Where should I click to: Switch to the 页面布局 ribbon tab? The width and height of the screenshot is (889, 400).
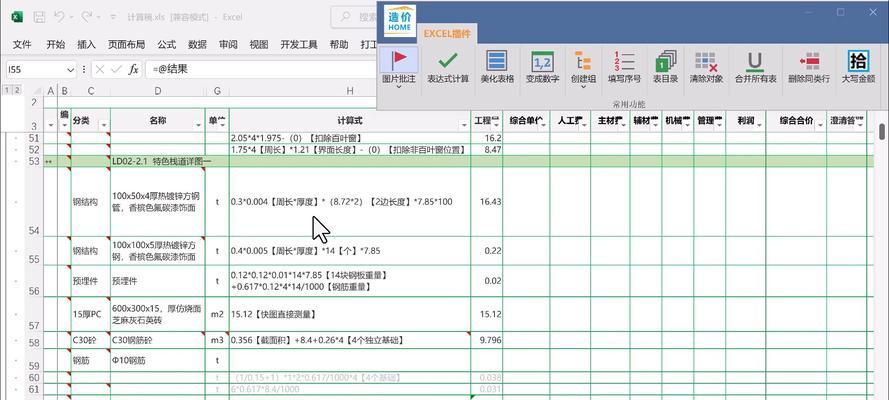126,44
